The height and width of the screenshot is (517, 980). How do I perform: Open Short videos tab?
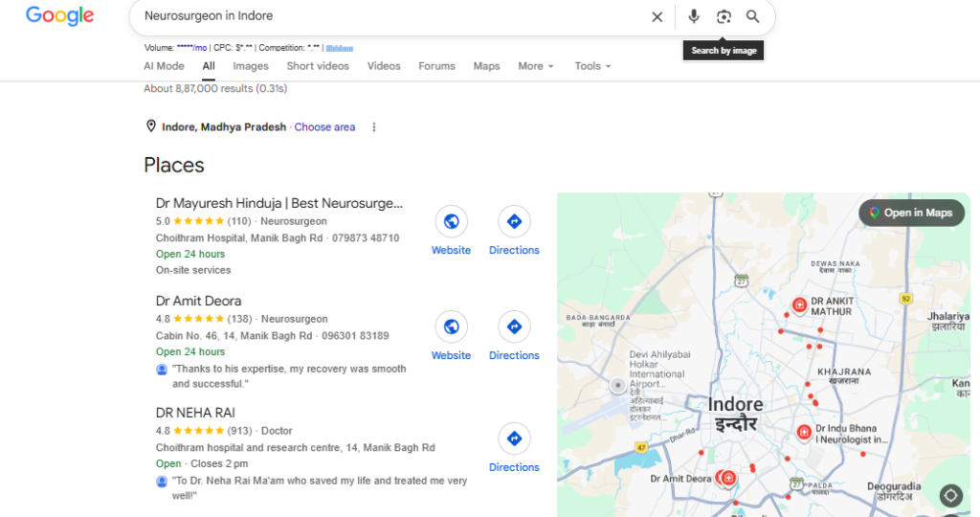[x=318, y=66]
